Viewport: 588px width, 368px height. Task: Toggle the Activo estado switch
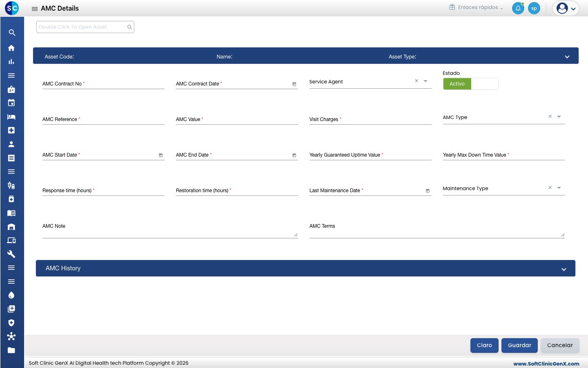(x=471, y=84)
